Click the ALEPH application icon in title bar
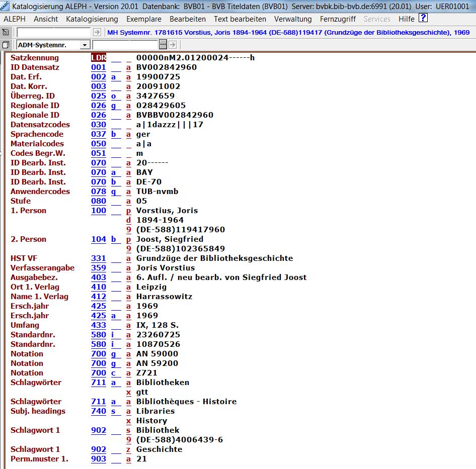Screen dimensions: 476x469 5,6
